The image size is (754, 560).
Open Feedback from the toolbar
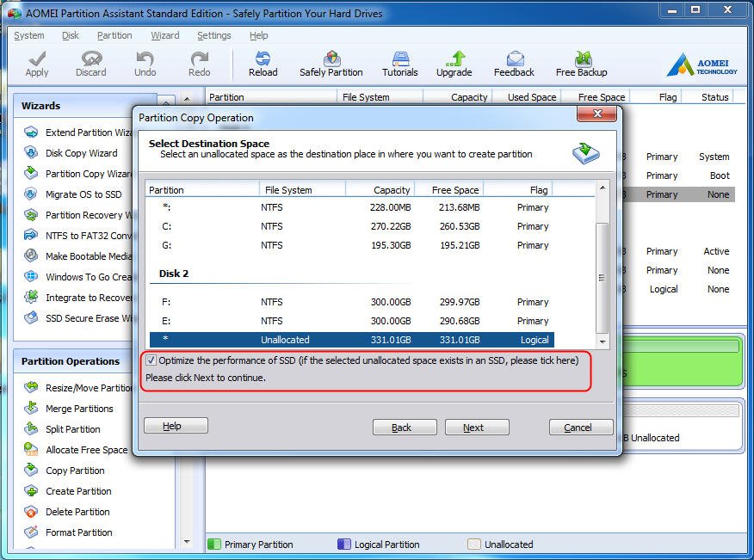(514, 65)
